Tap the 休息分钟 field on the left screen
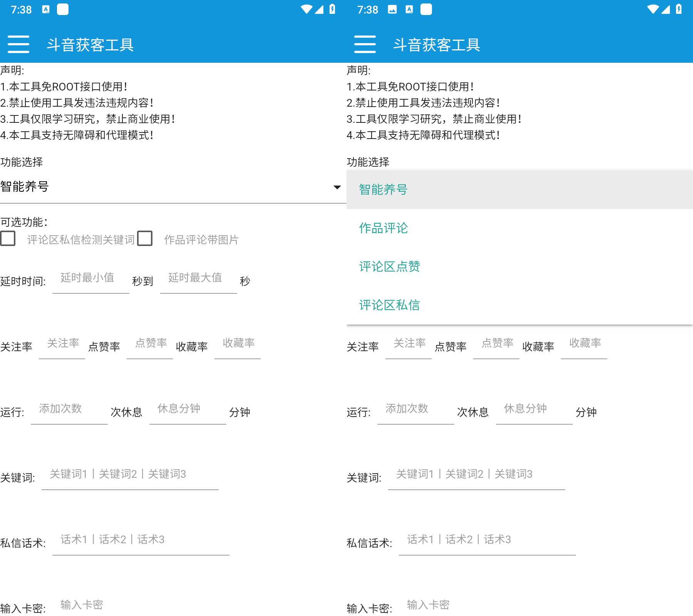The height and width of the screenshot is (616, 693). tap(187, 410)
